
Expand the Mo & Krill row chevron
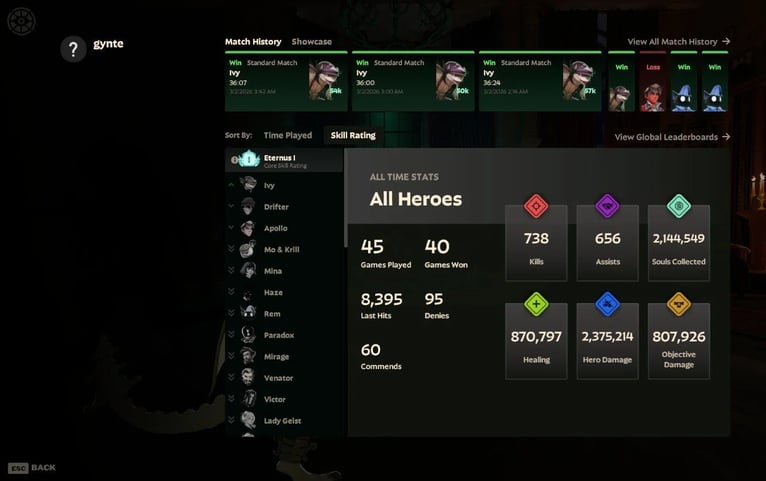pyautogui.click(x=231, y=249)
